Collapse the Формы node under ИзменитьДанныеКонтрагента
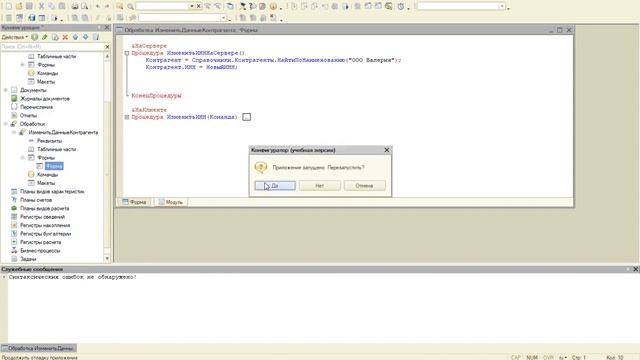 click(x=23, y=158)
